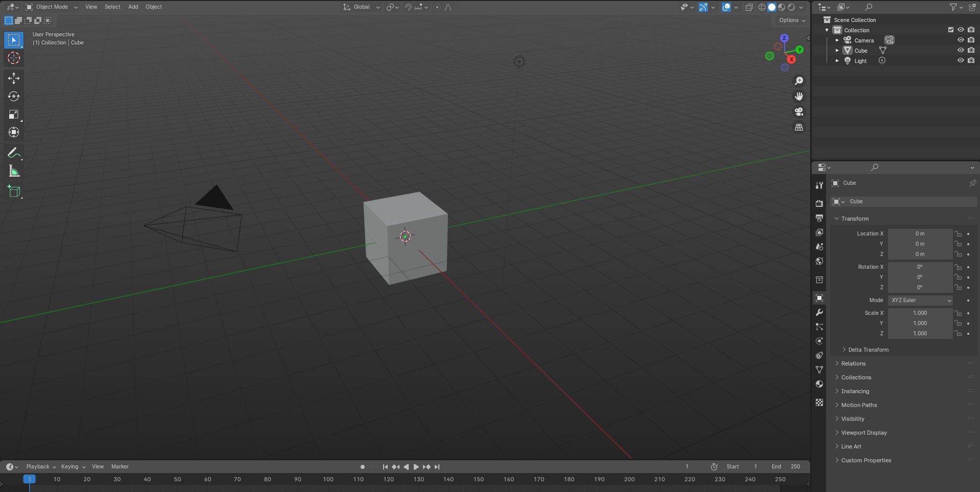
Task: Toggle auto keying record button
Action: 363,467
